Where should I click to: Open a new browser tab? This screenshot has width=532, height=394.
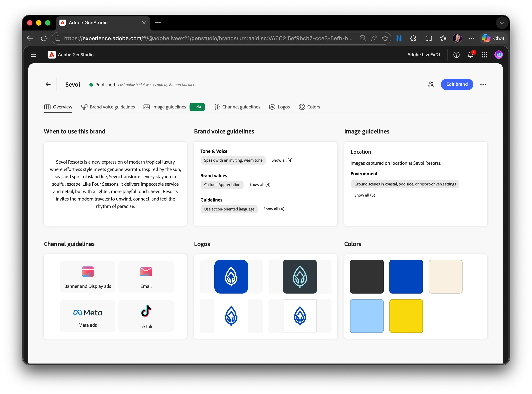pos(158,23)
